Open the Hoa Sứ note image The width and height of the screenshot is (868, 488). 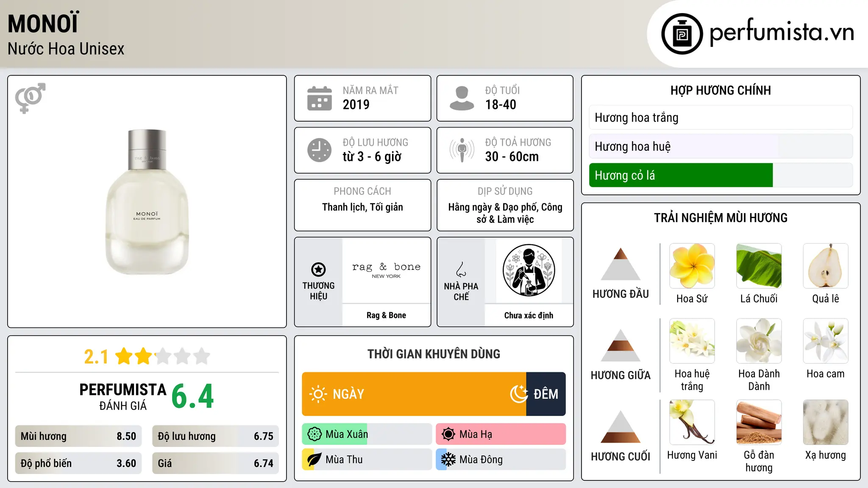692,266
